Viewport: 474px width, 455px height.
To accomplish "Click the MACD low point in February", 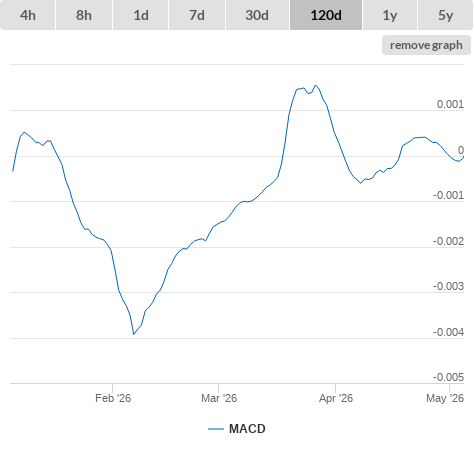I will point(134,334).
